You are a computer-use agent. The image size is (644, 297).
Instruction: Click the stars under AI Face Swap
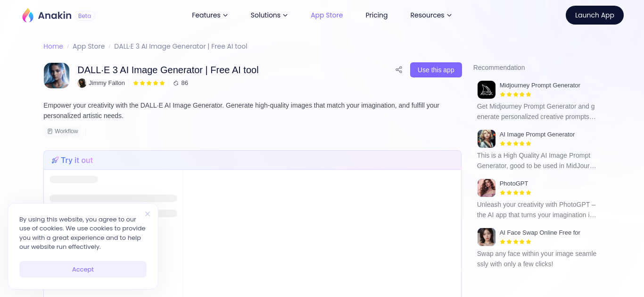tap(515, 242)
